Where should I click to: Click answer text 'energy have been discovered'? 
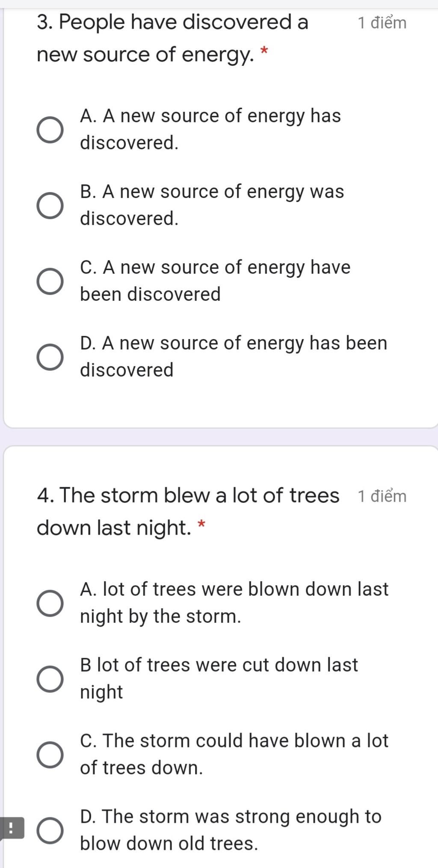[215, 281]
